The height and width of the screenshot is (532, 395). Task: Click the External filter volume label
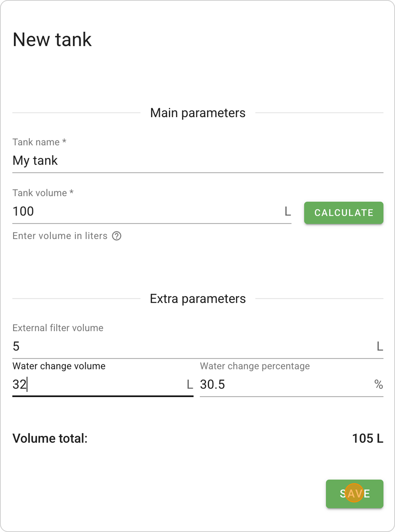[x=58, y=328]
